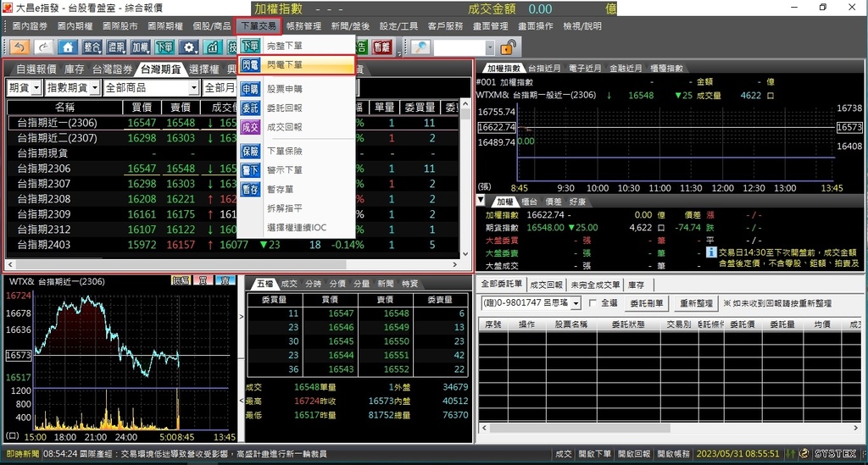
Task: Collapse the triangle expander beside 加權 tab
Action: tap(481, 201)
